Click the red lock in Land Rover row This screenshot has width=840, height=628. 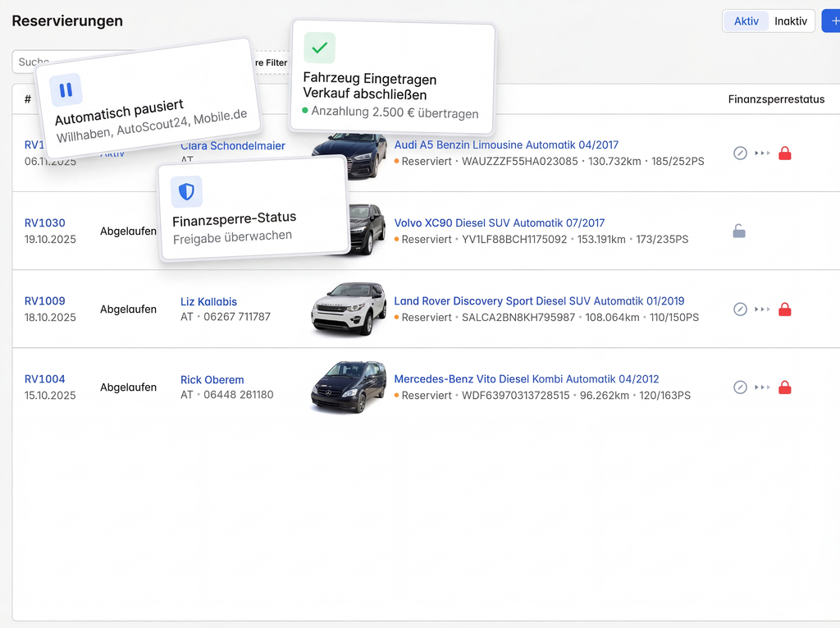(x=784, y=309)
